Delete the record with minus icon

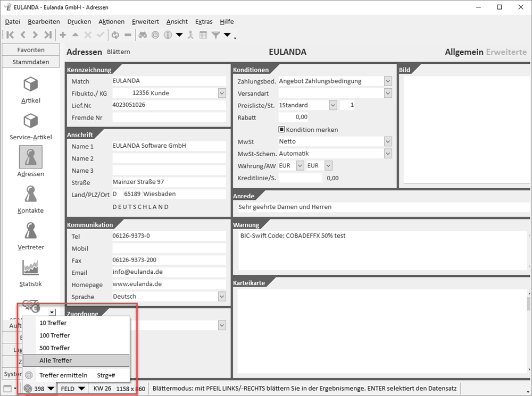128,35
